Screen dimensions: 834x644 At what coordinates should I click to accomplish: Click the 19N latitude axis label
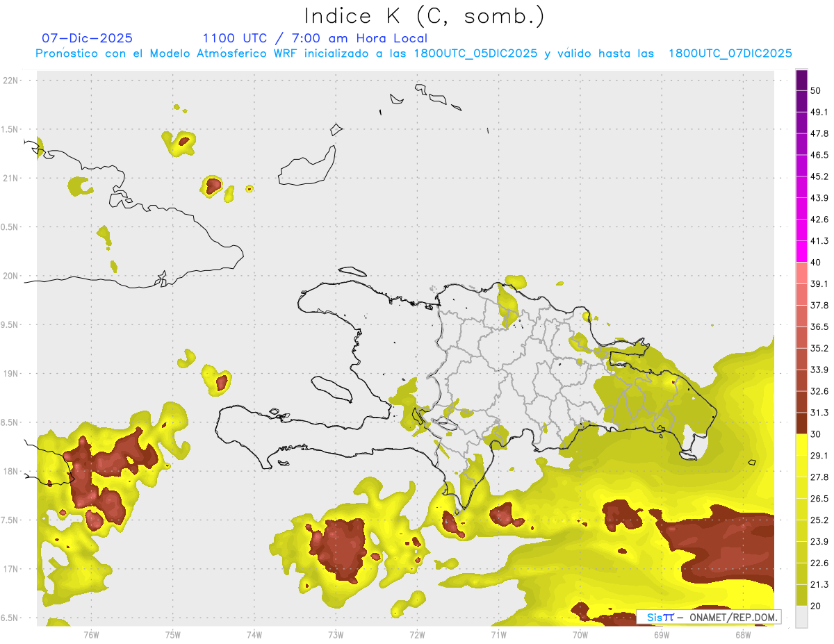(11, 374)
